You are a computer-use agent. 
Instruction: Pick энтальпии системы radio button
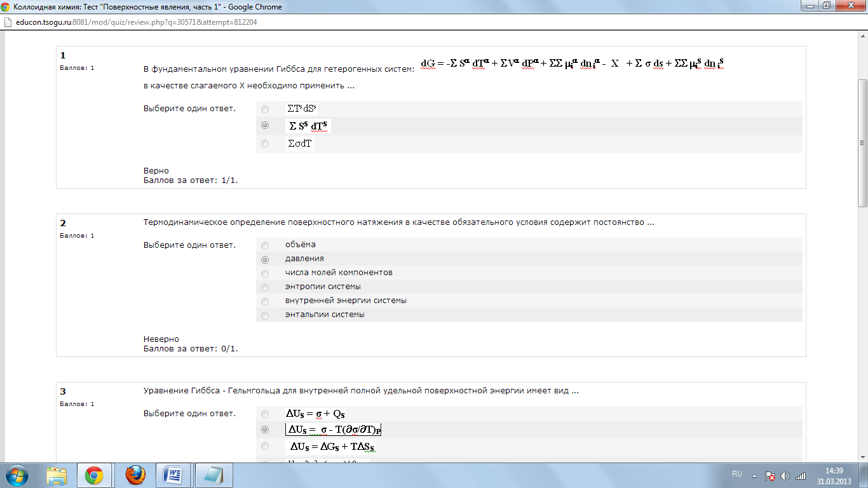tap(265, 315)
